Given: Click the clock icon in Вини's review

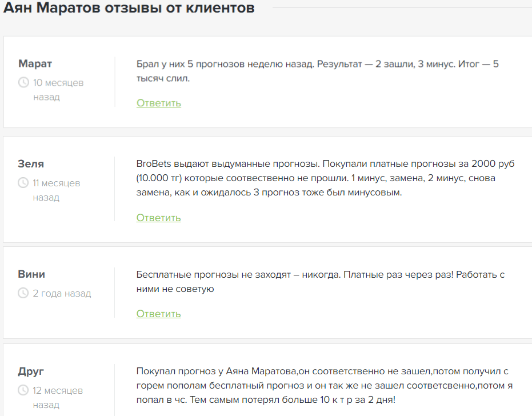Looking at the screenshot, I should pos(23,293).
